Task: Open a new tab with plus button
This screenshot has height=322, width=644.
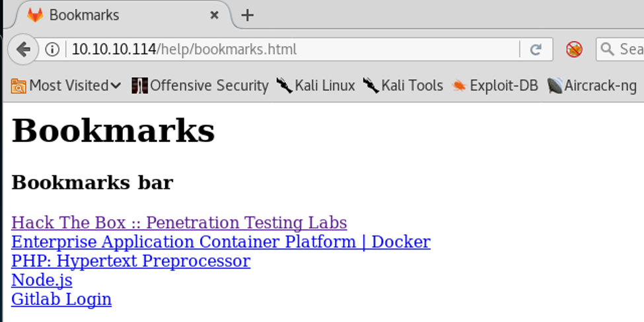Action: (x=248, y=15)
